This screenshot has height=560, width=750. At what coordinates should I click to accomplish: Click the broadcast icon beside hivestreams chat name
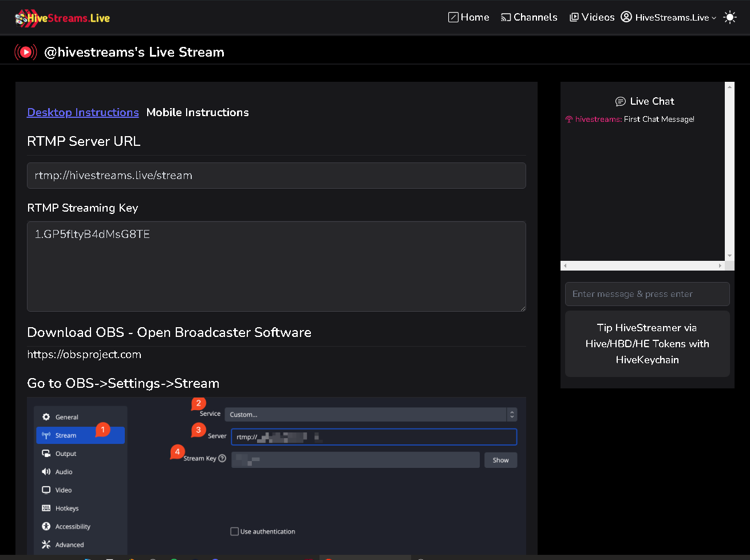pos(569,120)
